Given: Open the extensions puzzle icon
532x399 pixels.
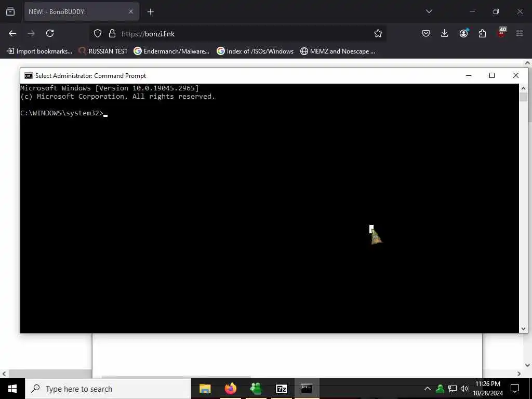Looking at the screenshot, I should pyautogui.click(x=482, y=34).
